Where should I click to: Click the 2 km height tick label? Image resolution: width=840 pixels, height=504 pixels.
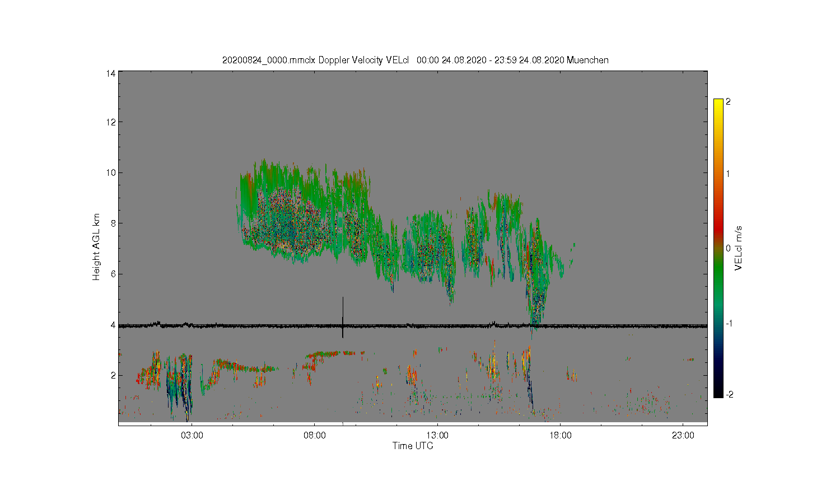click(x=114, y=375)
